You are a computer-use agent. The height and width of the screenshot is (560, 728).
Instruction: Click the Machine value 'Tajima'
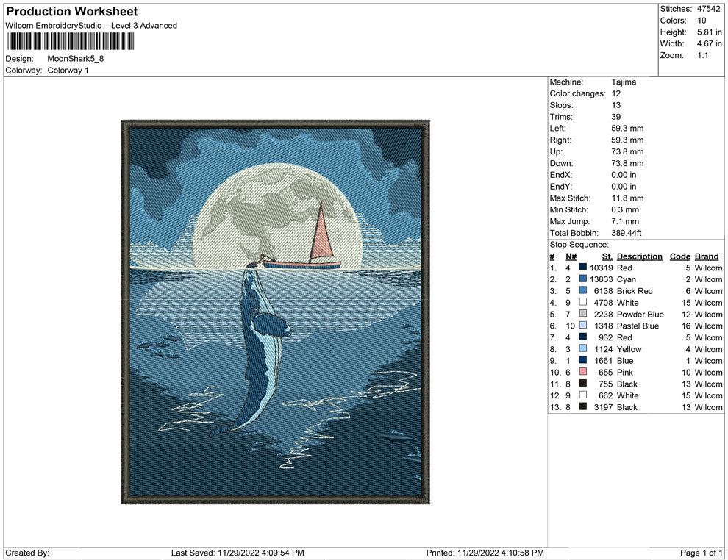[x=624, y=82]
